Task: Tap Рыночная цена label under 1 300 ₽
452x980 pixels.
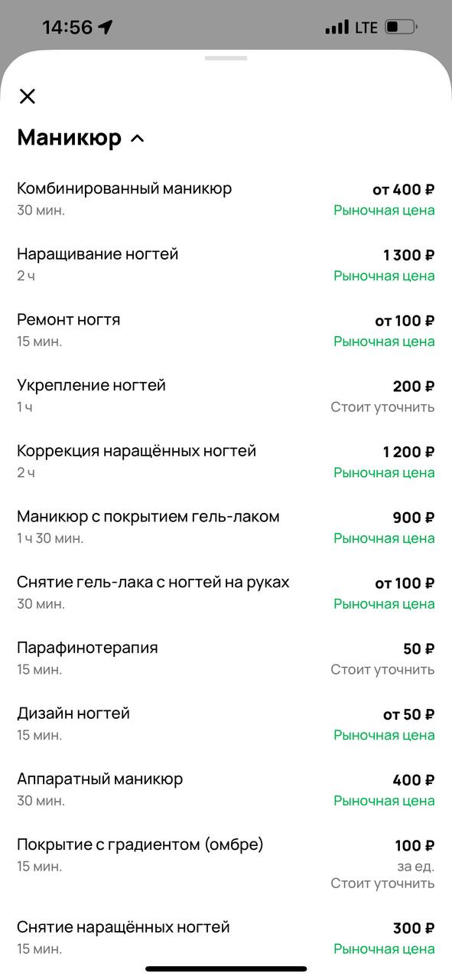Action: 384,276
